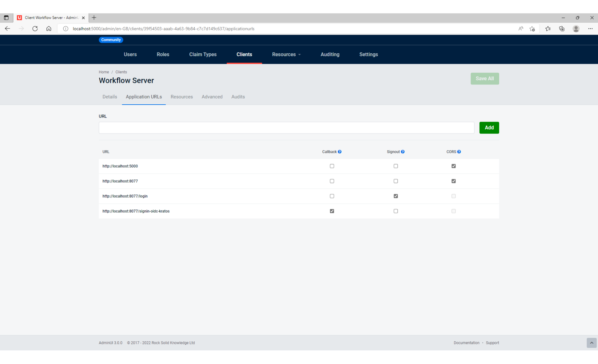Focus the URL input field

[286, 128]
